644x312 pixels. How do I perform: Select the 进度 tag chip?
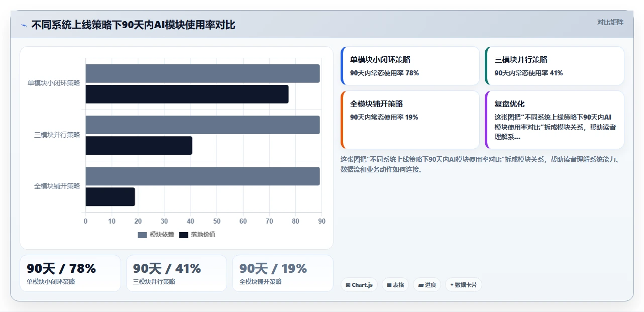427,285
